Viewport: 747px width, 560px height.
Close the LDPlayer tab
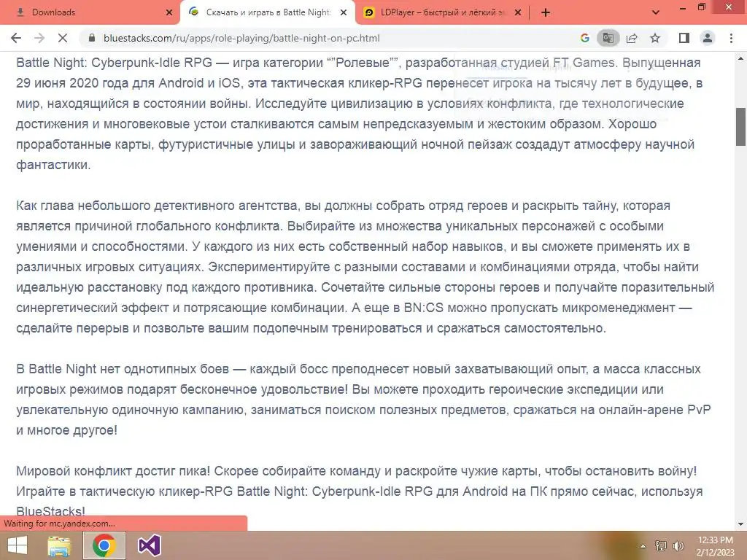click(x=519, y=13)
